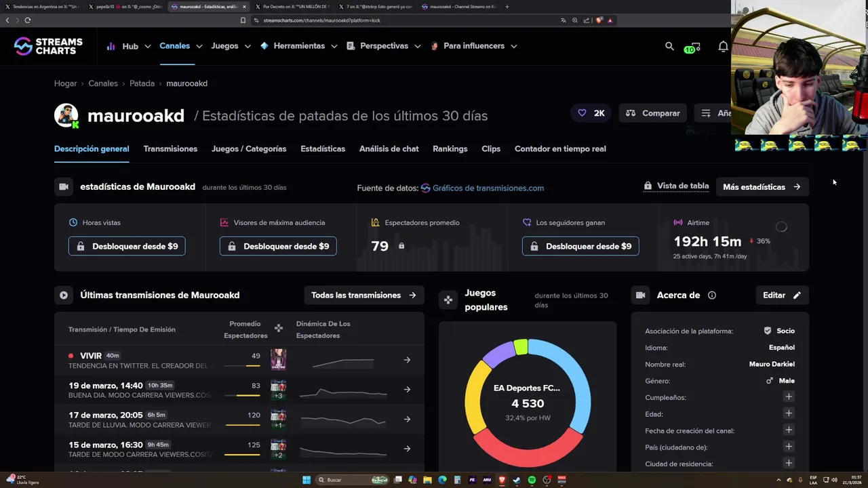Screen dimensions: 868x488
Task: Open Steam from the taskbar
Action: tap(517, 480)
